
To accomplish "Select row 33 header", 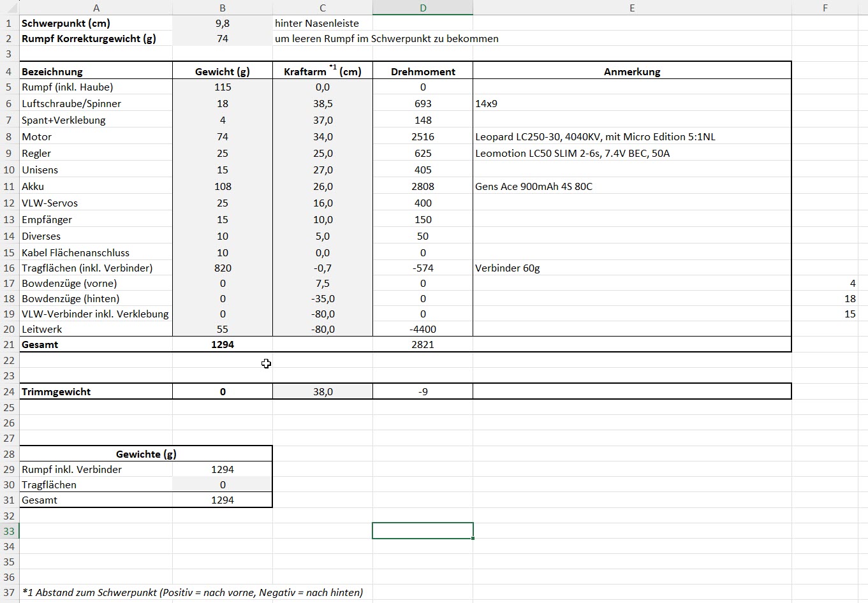I will tap(10, 531).
